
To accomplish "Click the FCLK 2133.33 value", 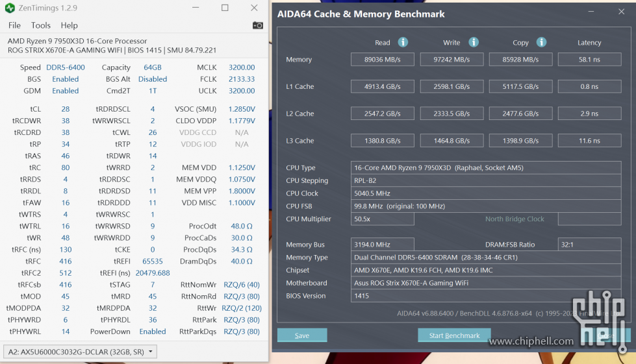I will click(242, 79).
